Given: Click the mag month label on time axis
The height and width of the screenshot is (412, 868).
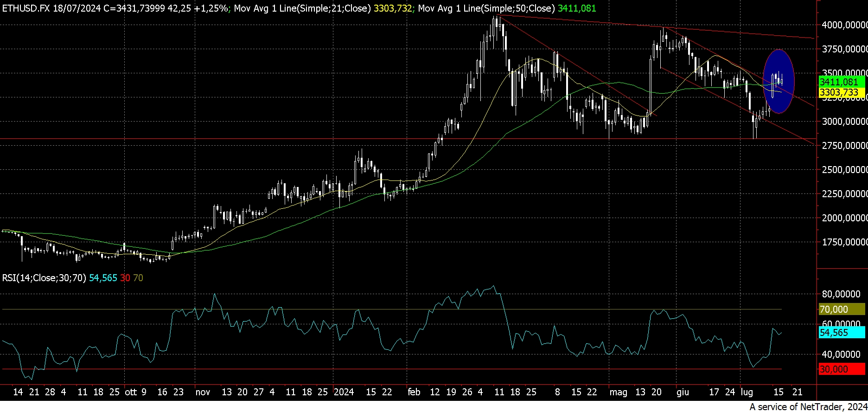Looking at the screenshot, I should point(618,392).
